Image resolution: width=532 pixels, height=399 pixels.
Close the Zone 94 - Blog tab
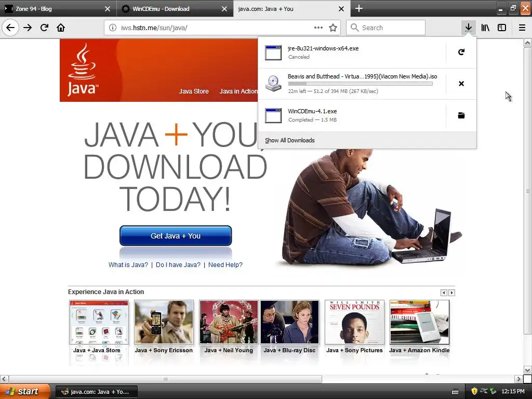click(x=107, y=9)
